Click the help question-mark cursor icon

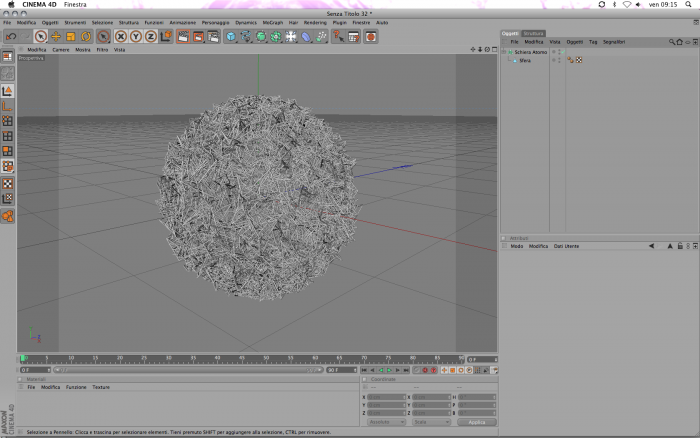338,37
